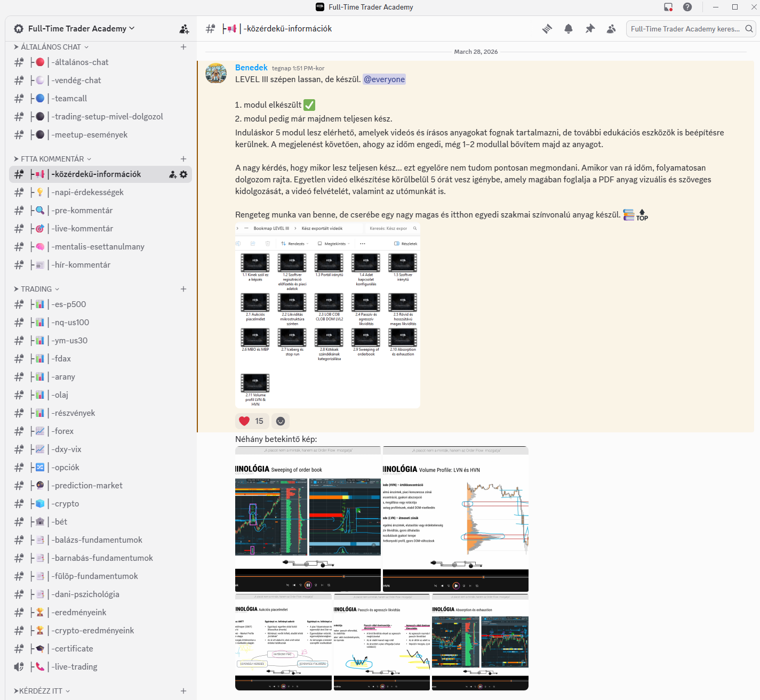Image resolution: width=760 pixels, height=700 pixels.
Task: Click the invite people icon beside server name
Action: [184, 29]
